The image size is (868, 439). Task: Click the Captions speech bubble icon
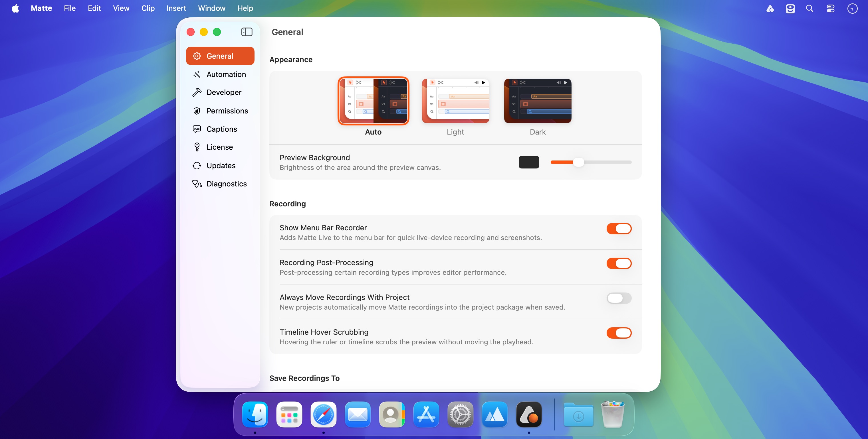197,129
